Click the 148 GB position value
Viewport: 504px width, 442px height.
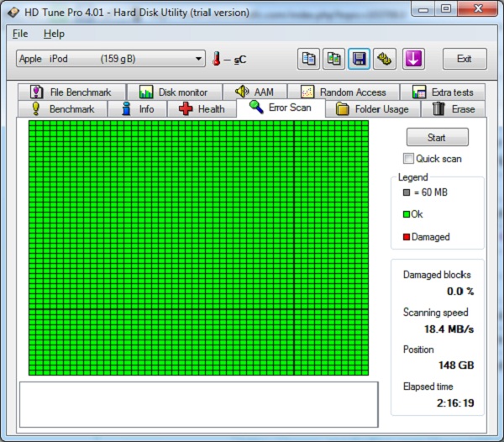456,366
